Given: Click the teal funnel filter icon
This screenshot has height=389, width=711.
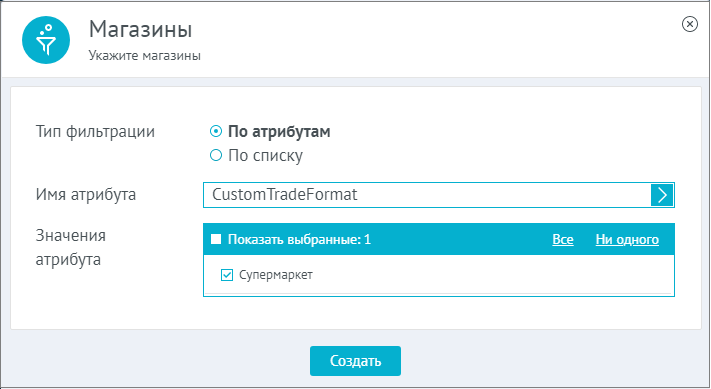Looking at the screenshot, I should pos(46,40).
